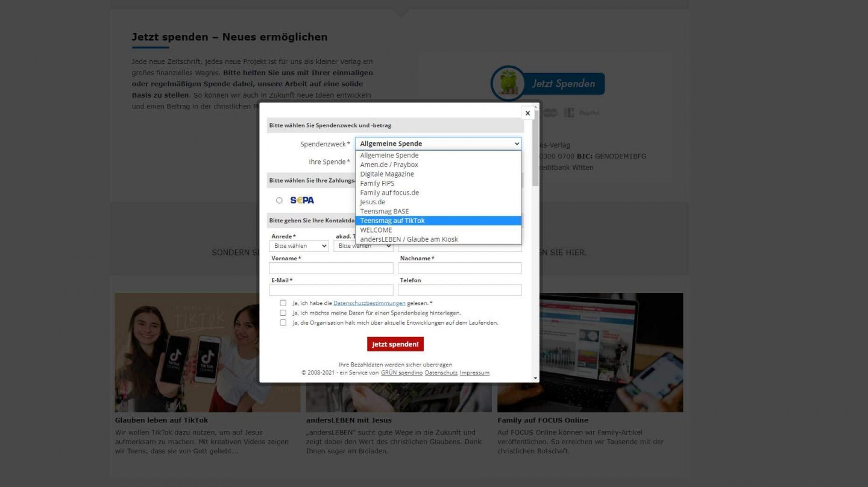Viewport: 868px width, 487px height.
Task: Open the Anrede 'Bitte wählen' dropdown
Action: pos(299,246)
